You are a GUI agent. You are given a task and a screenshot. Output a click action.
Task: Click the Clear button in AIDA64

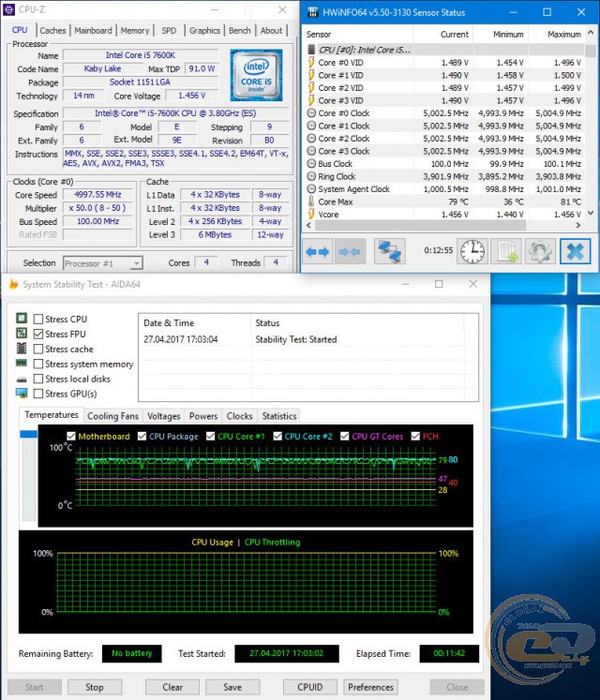(172, 687)
